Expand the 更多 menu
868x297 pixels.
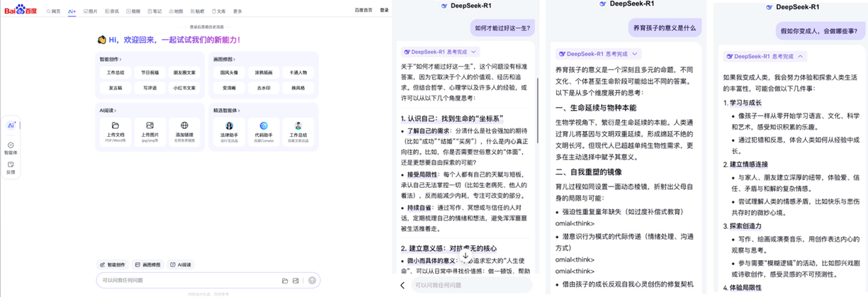[x=237, y=11]
